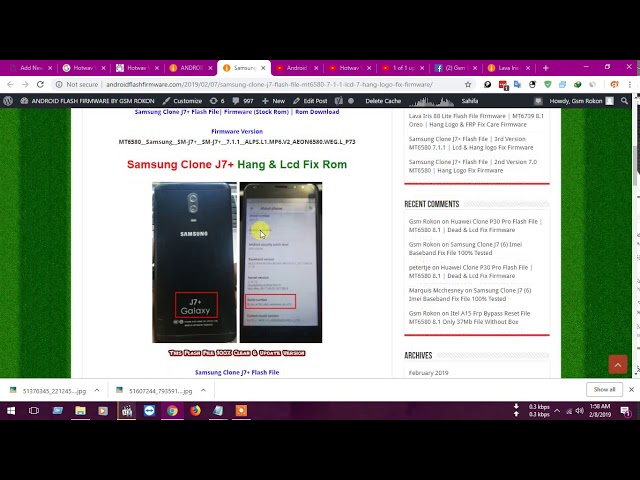Open Task View on the taskbar
Viewport: 640px width, 480px height.
(34, 411)
